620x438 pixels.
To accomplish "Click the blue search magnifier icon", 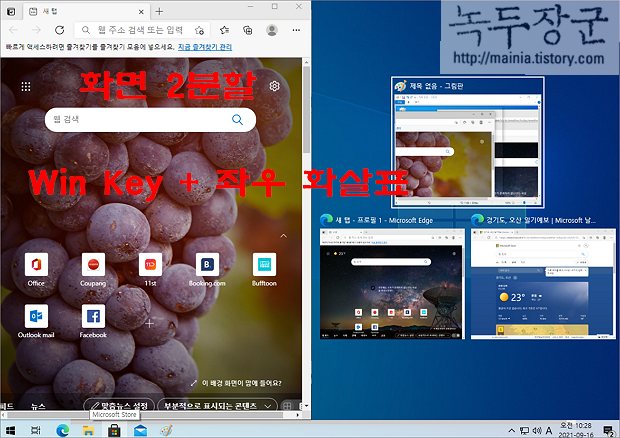I will 237,119.
